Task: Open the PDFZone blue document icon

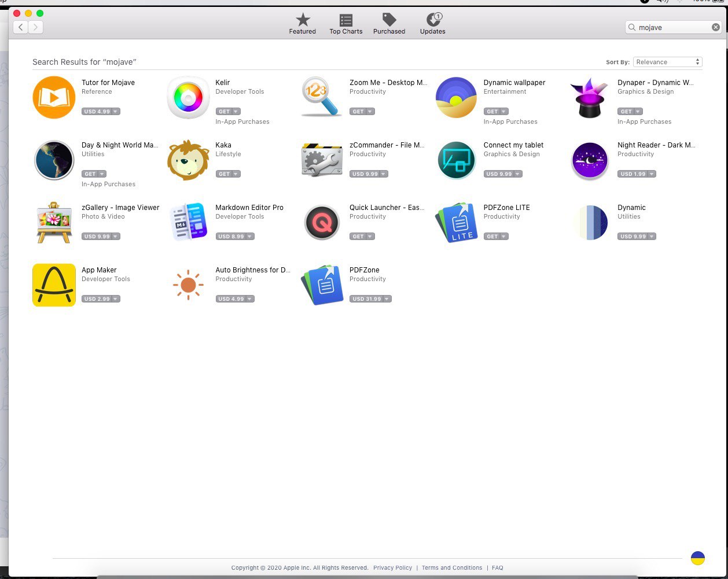Action: click(322, 285)
